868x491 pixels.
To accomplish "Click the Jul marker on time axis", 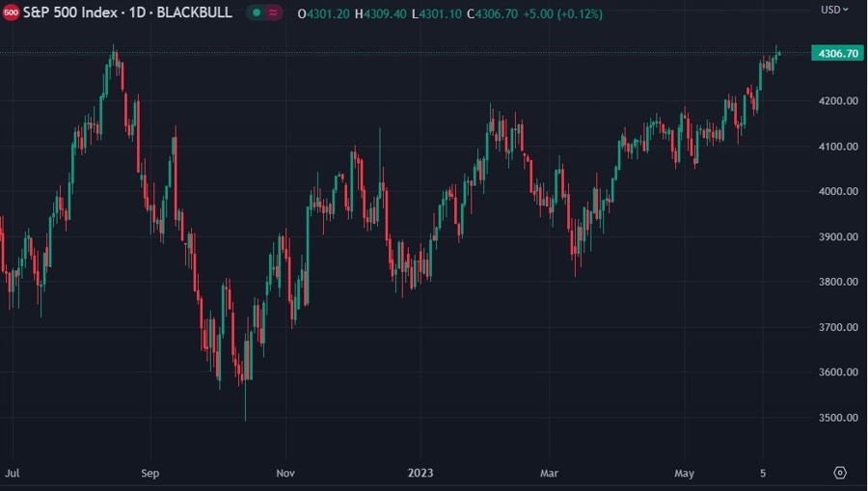I will 13,474.
